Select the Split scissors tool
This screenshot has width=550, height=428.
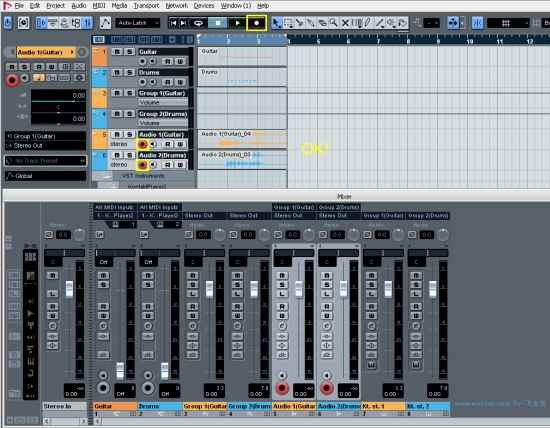299,23
